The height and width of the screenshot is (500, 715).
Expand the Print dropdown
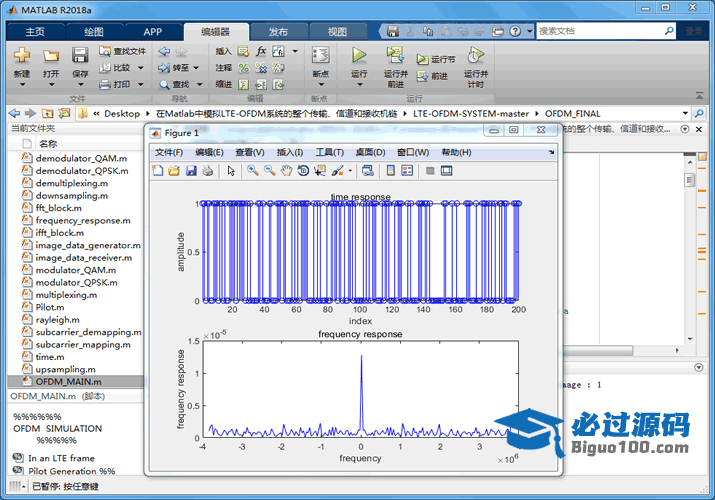[140, 84]
